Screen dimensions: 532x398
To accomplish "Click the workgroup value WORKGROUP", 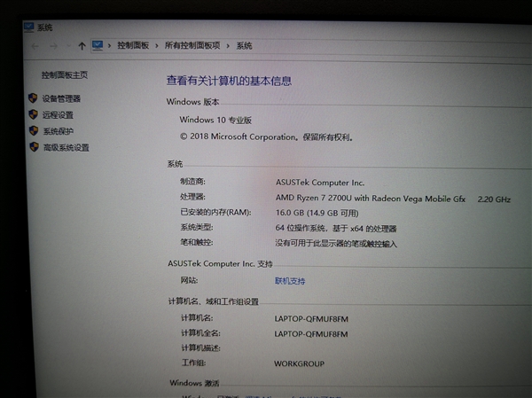I will pos(300,363).
